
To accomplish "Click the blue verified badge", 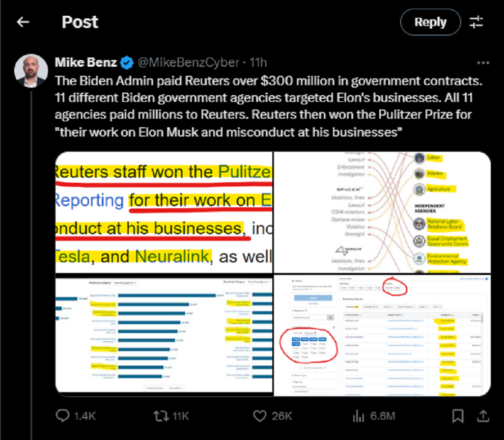I will (x=127, y=63).
